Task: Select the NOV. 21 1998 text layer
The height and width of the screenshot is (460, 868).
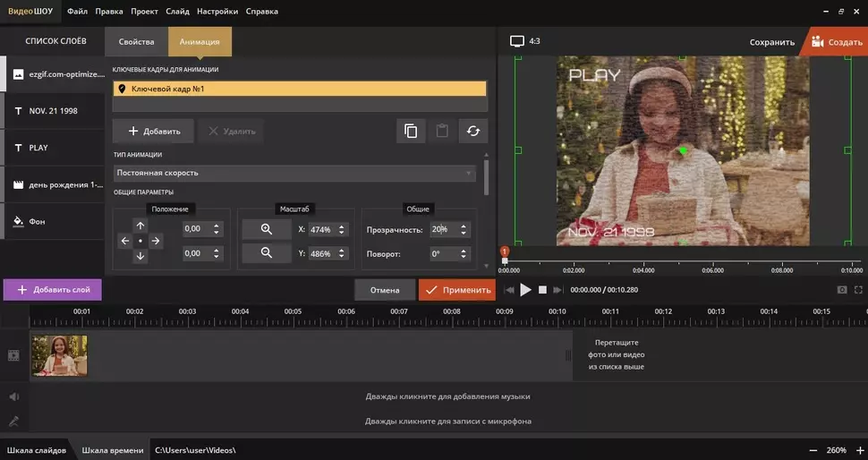Action: click(x=55, y=111)
